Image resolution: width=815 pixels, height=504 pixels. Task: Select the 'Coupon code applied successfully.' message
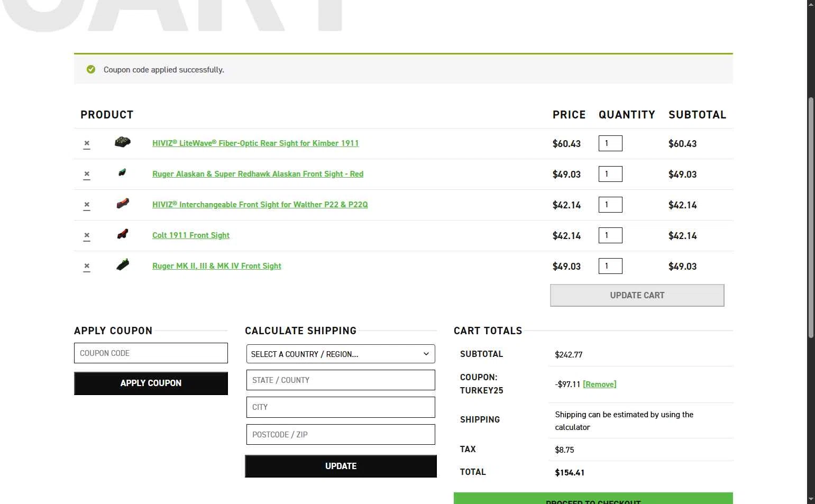[164, 70]
